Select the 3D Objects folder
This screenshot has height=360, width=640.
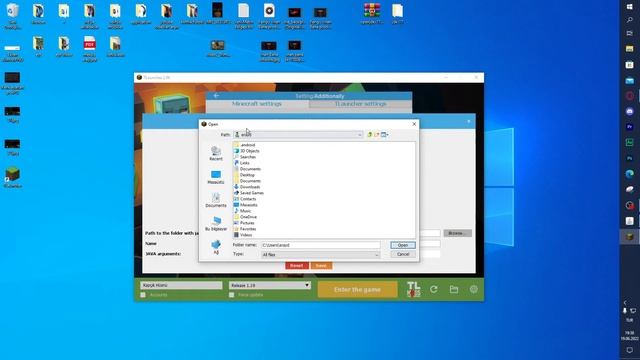(x=247, y=151)
